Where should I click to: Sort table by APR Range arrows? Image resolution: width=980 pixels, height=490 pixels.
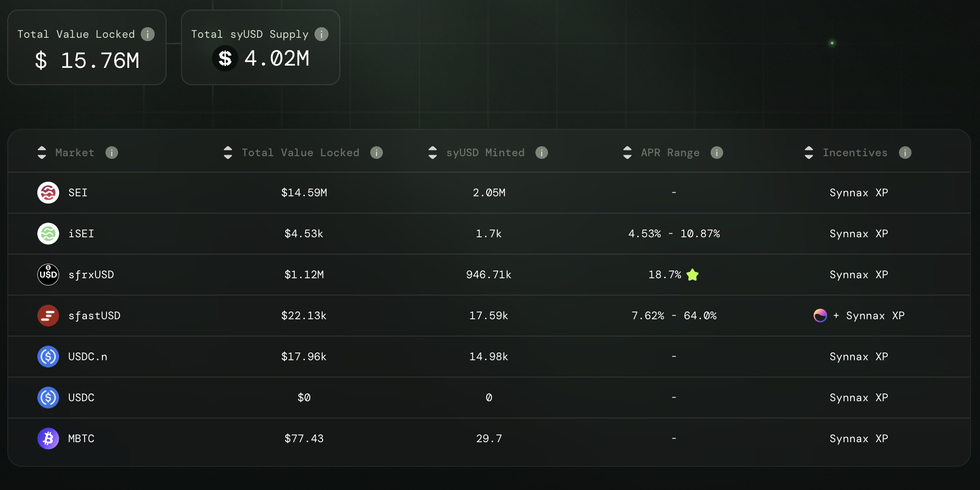pos(627,153)
